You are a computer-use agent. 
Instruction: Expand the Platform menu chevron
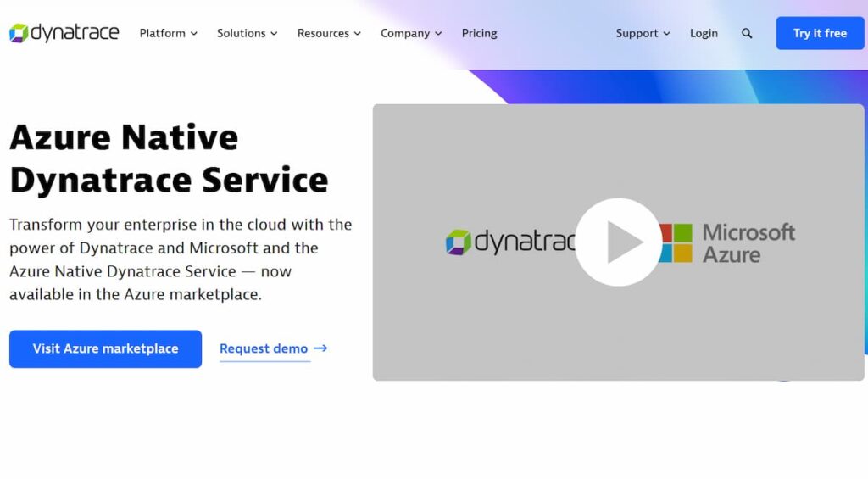(x=194, y=34)
